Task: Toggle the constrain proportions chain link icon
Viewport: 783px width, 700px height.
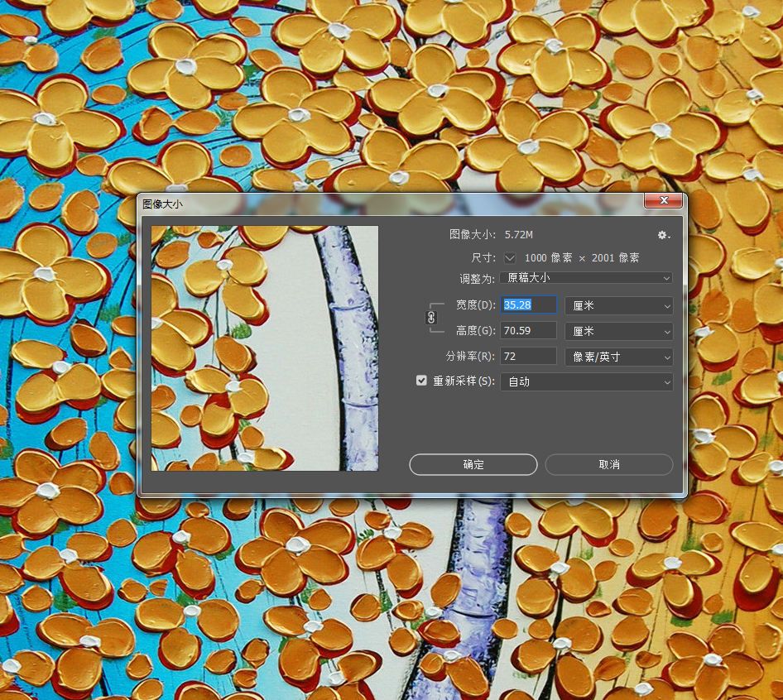Action: click(431, 318)
